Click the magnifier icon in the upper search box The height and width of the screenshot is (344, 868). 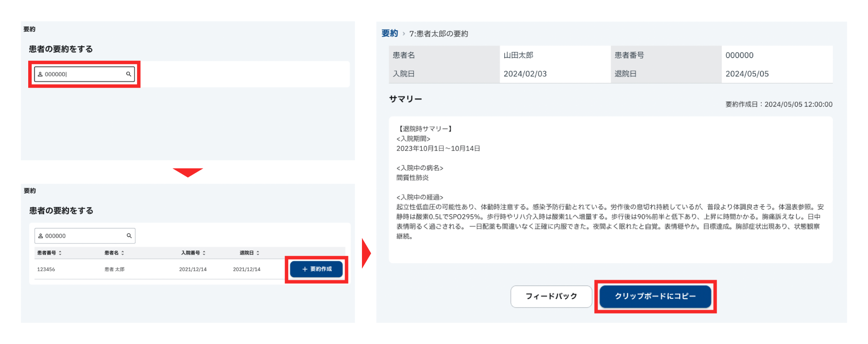pyautogui.click(x=128, y=74)
